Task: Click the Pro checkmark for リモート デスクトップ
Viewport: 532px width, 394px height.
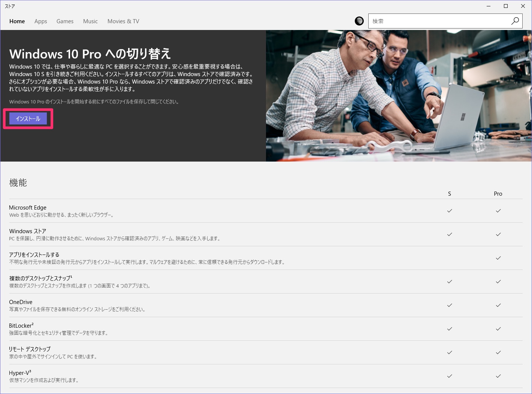Action: (498, 352)
